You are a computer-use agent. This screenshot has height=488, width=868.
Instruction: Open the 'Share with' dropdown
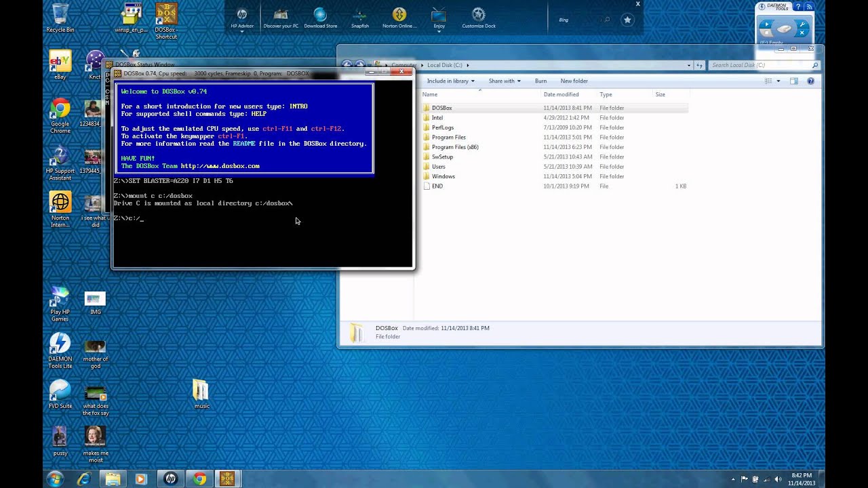505,81
